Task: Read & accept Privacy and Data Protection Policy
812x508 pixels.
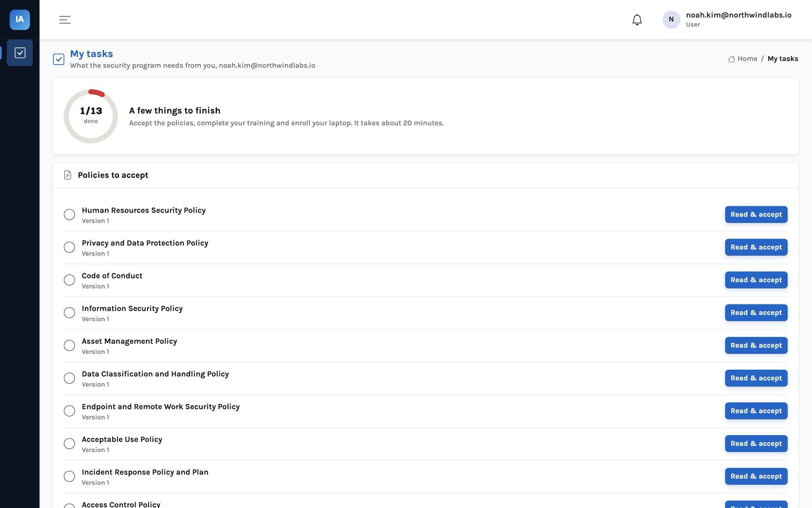Action: click(x=756, y=247)
